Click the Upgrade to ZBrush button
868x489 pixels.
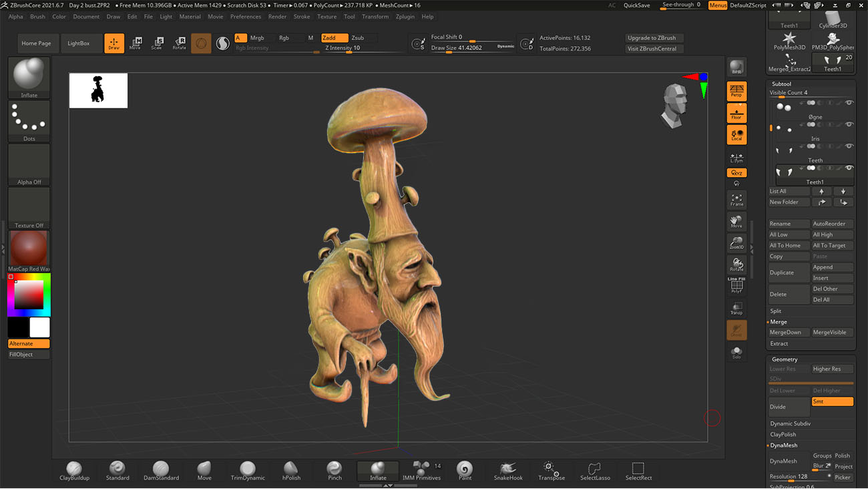coord(654,37)
